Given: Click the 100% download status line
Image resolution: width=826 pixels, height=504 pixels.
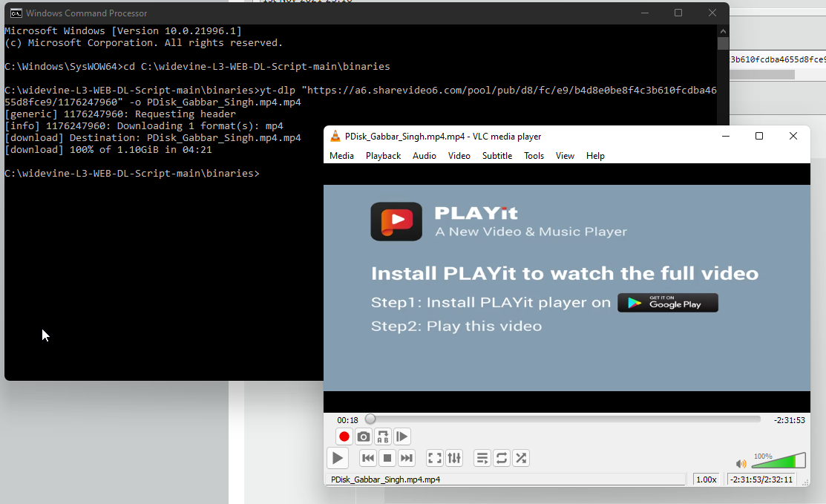Looking at the screenshot, I should pyautogui.click(x=108, y=150).
